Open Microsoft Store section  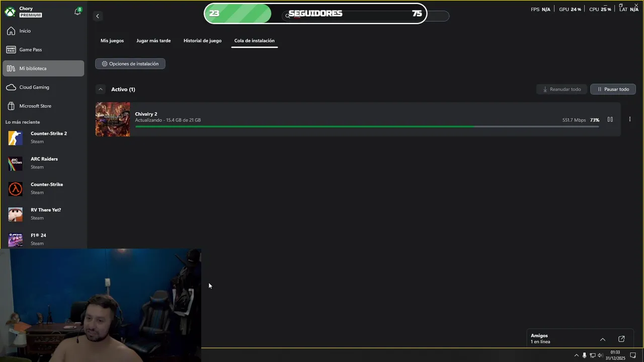[x=43, y=106]
